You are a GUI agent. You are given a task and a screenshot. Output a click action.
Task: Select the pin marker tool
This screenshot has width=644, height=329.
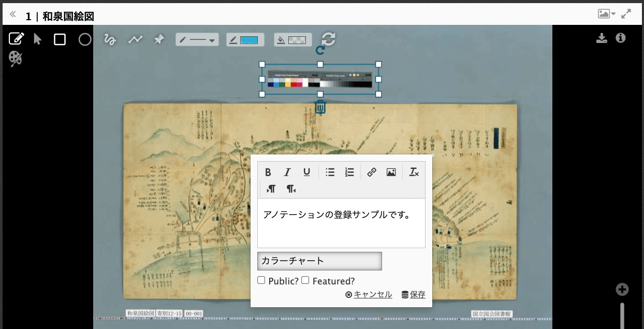click(159, 39)
